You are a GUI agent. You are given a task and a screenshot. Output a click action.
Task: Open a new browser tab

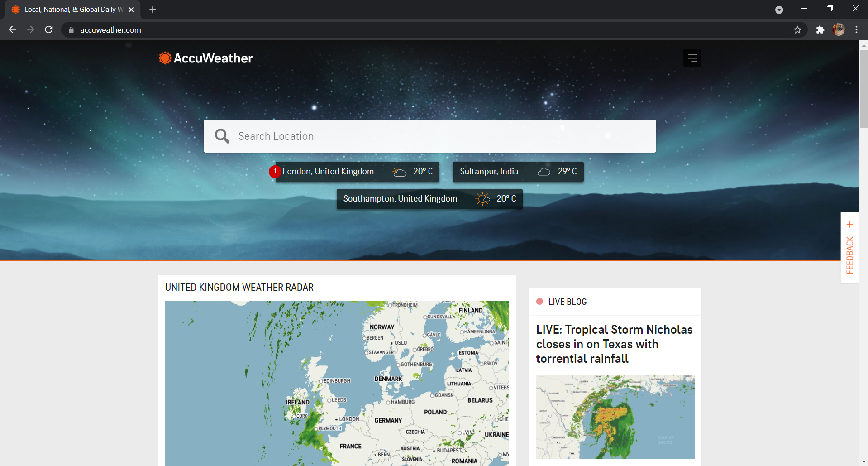[x=153, y=10]
